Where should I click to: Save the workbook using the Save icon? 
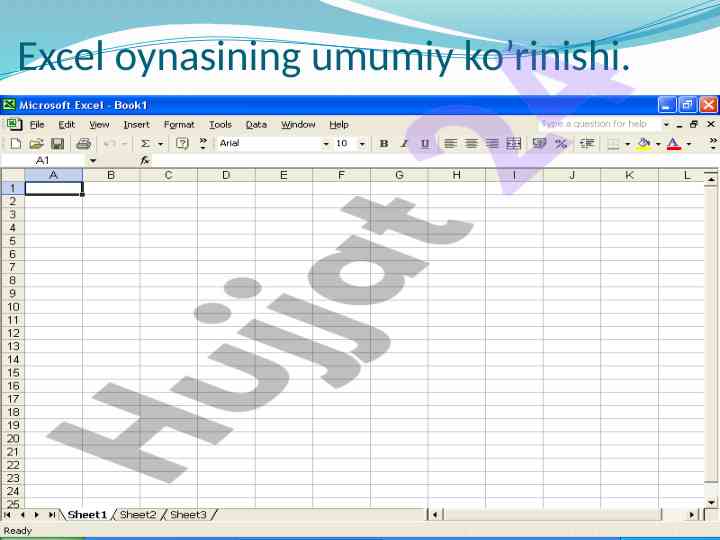tap(57, 144)
